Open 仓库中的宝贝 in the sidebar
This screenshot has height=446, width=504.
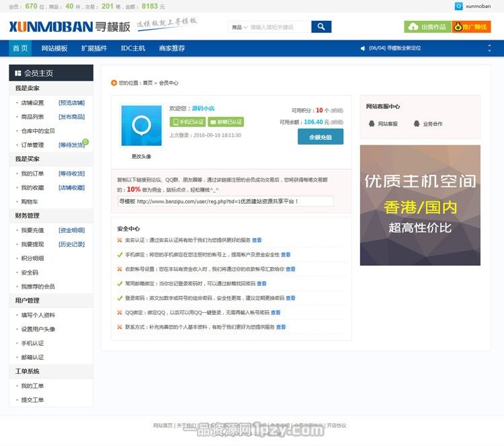38,131
